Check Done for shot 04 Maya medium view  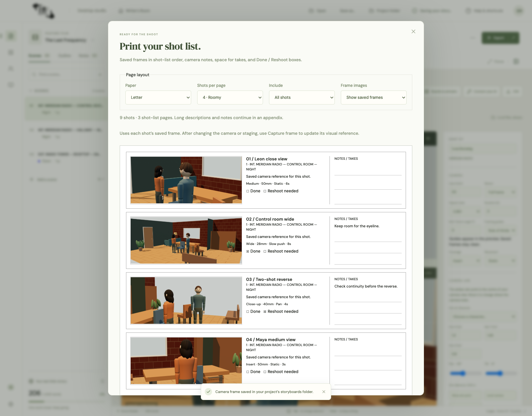click(x=248, y=372)
